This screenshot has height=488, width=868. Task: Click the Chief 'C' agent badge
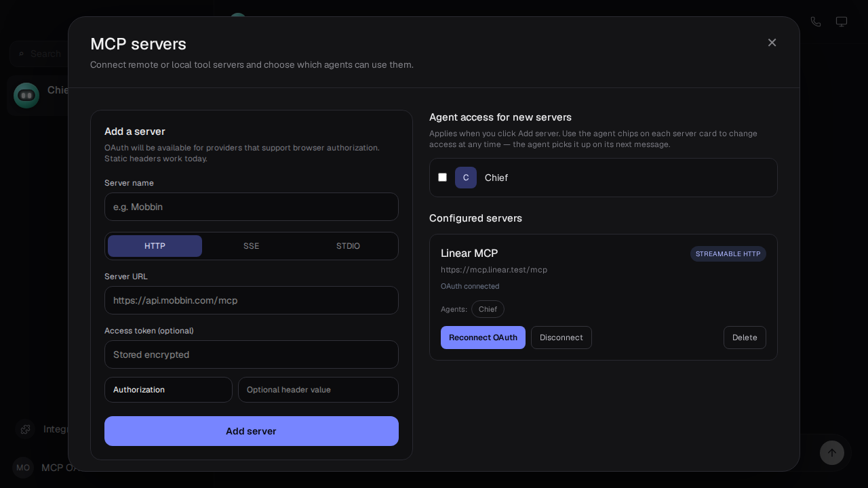pos(466,178)
